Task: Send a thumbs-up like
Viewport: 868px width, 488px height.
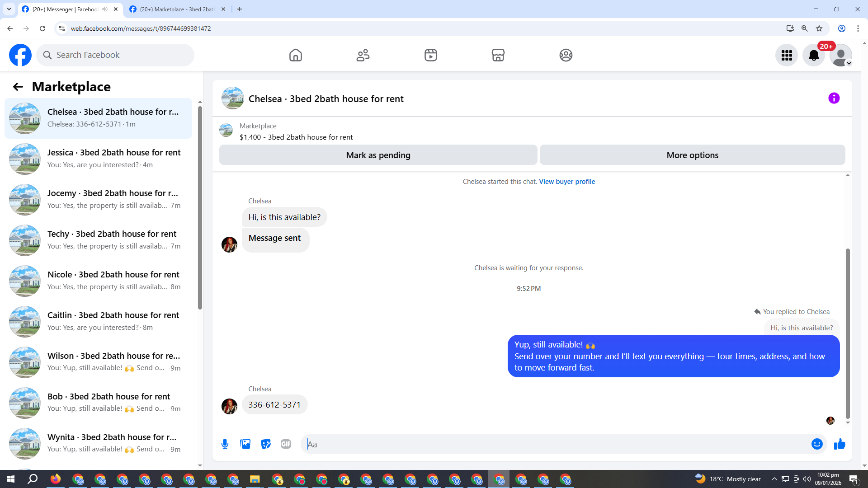Action: point(840,444)
